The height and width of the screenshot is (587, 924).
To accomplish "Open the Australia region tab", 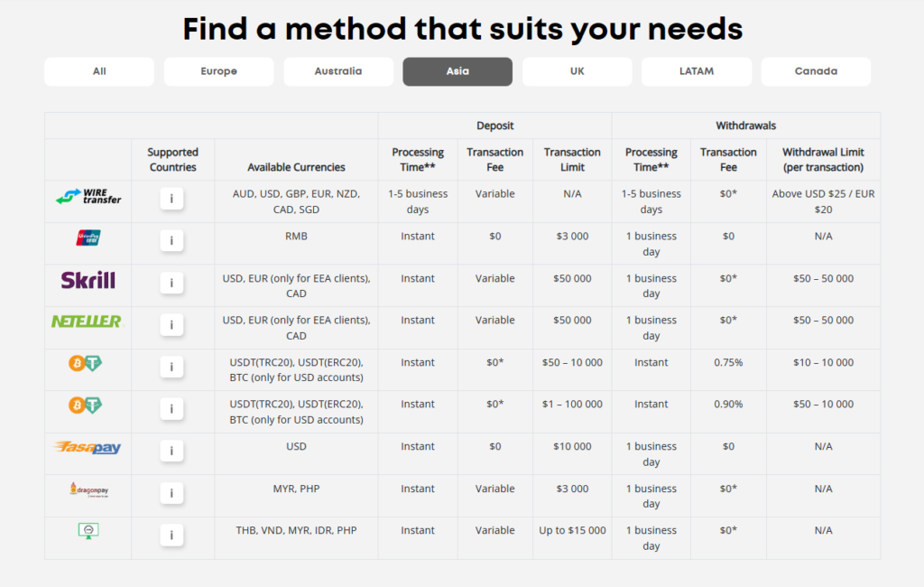I will pos(338,71).
